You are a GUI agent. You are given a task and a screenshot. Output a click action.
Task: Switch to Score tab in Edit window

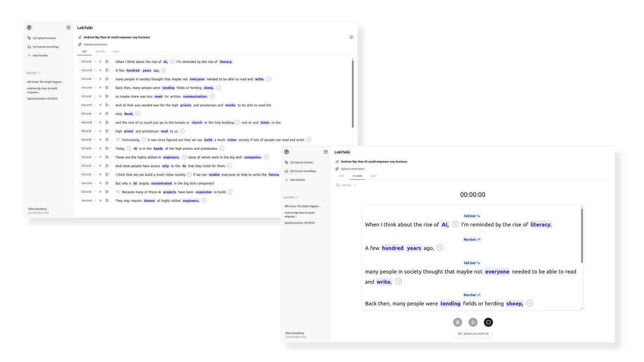[x=116, y=51]
